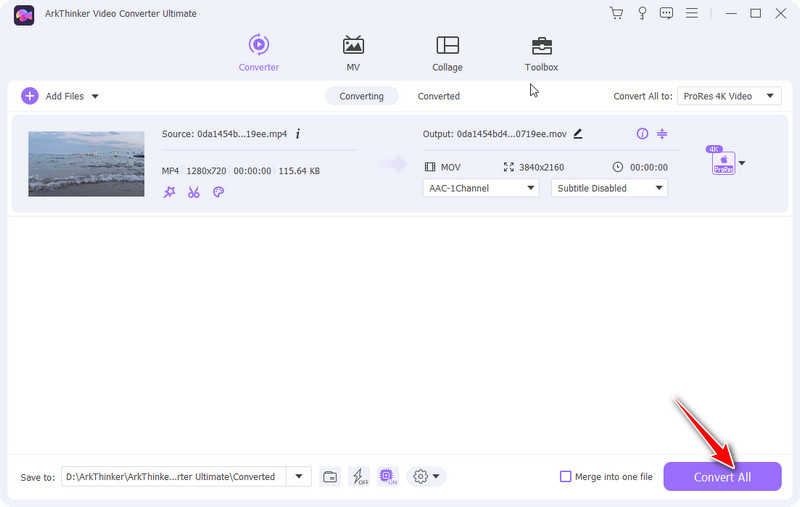Check Merge into one file

[x=565, y=476]
